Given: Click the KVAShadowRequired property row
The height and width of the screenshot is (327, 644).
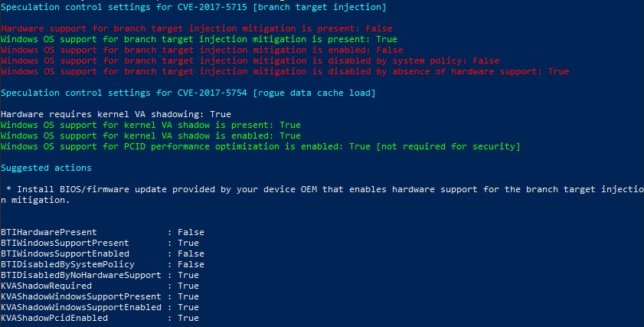Looking at the screenshot, I should (100, 286).
